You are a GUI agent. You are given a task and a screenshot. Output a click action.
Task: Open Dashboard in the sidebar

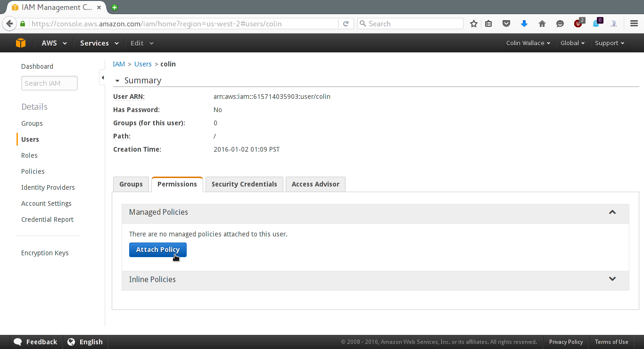click(x=37, y=66)
